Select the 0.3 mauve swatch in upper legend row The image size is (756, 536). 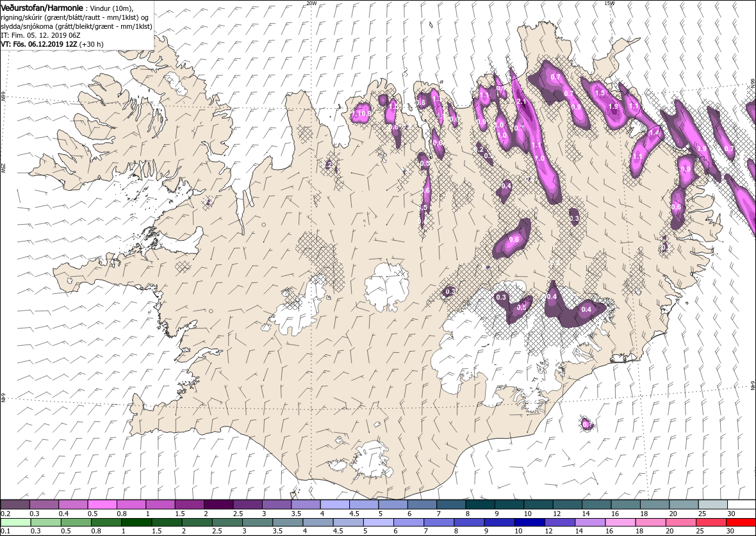(44, 505)
